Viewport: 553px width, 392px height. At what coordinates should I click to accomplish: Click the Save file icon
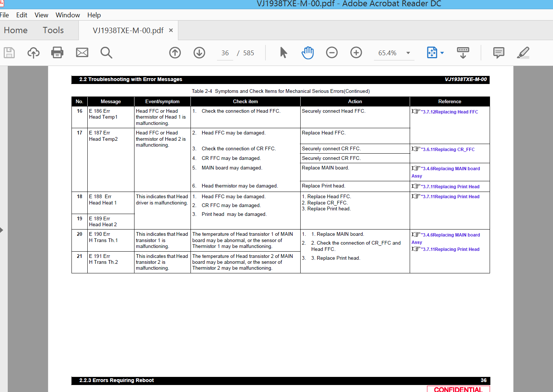(9, 53)
